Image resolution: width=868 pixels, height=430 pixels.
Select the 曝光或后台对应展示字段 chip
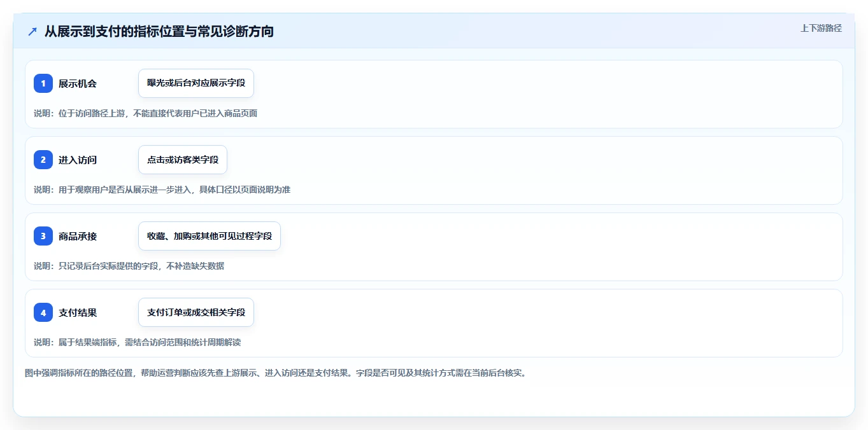(x=196, y=83)
